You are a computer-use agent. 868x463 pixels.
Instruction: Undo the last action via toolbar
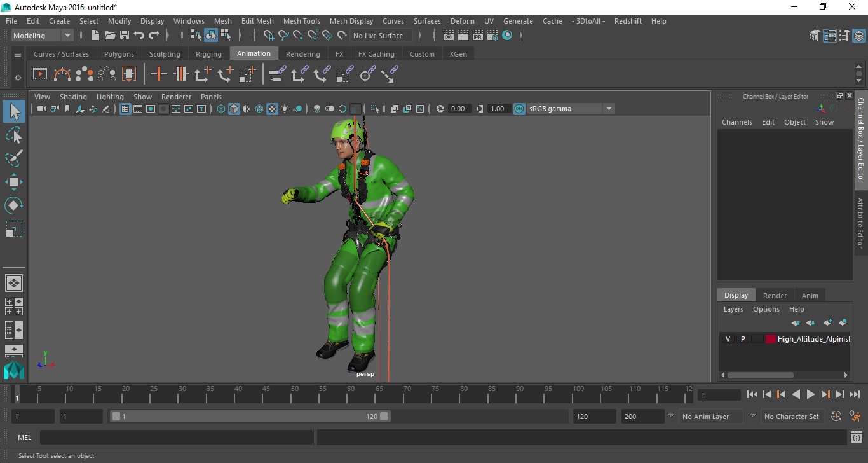(x=139, y=36)
